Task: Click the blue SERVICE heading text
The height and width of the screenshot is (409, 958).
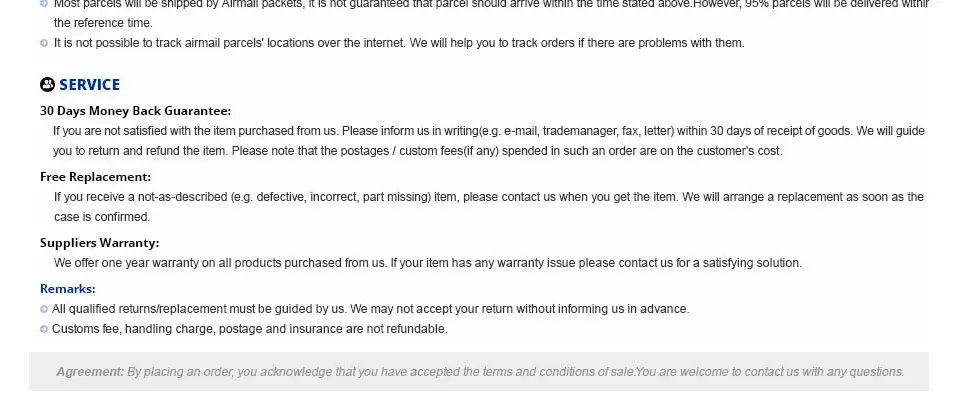Action: (89, 85)
